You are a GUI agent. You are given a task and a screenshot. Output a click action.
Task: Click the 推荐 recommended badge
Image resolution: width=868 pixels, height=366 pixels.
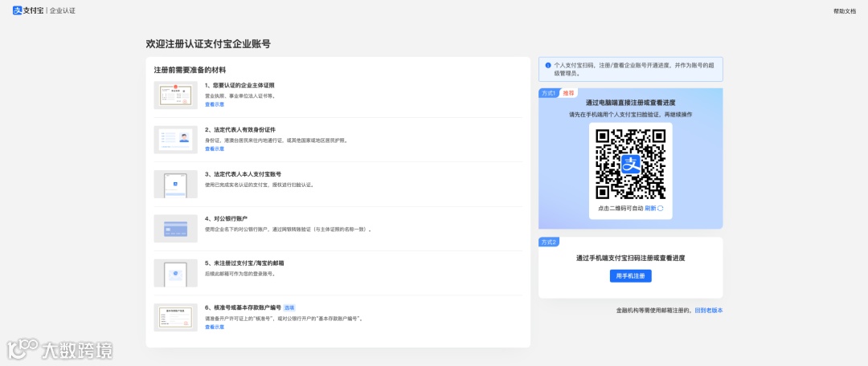568,93
